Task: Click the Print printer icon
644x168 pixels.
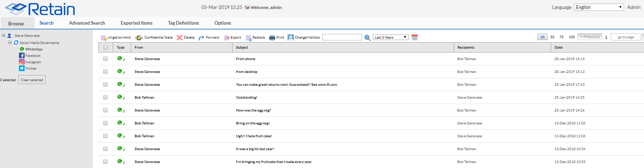Action: coord(272,38)
